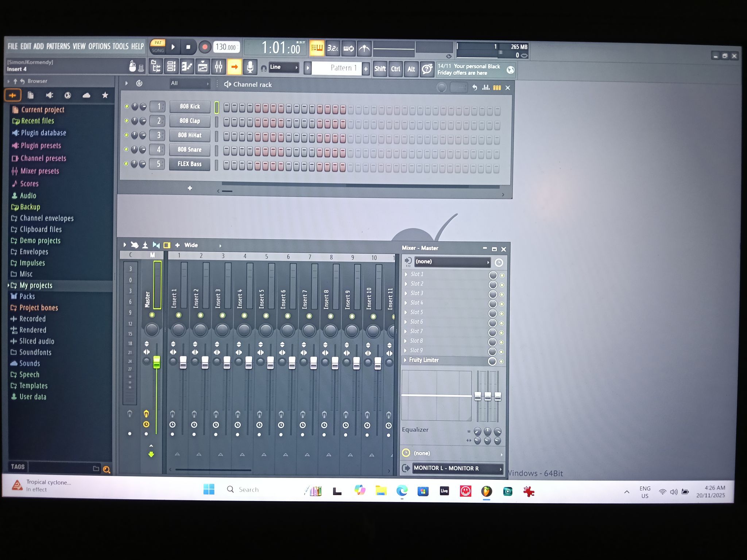Mute mixer track Insert 1 using its LED
This screenshot has height=560, width=747.
coord(179,315)
